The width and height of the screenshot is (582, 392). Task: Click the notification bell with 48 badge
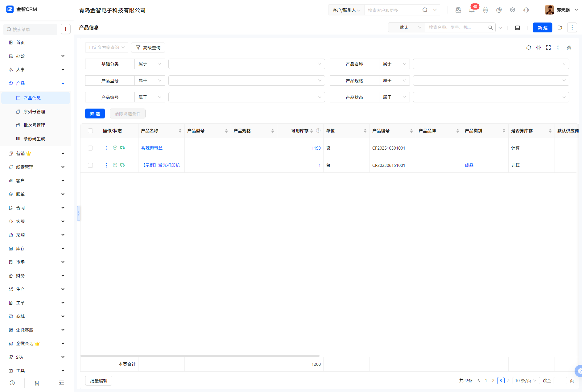(x=472, y=10)
